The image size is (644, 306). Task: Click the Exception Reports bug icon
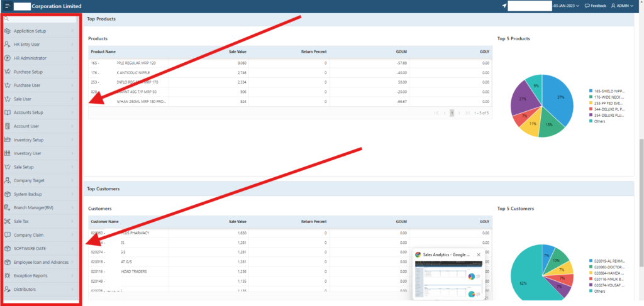[x=8, y=275]
